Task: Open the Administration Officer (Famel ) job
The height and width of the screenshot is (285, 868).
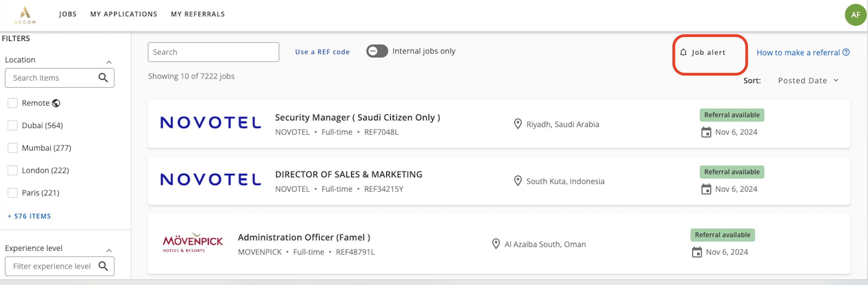Action: [x=304, y=237]
